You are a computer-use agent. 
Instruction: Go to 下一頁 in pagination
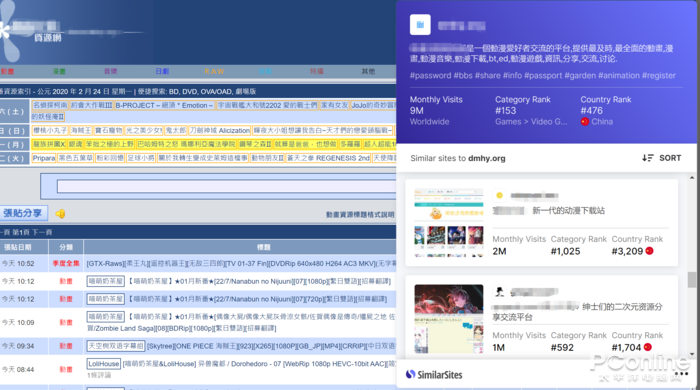click(x=42, y=232)
